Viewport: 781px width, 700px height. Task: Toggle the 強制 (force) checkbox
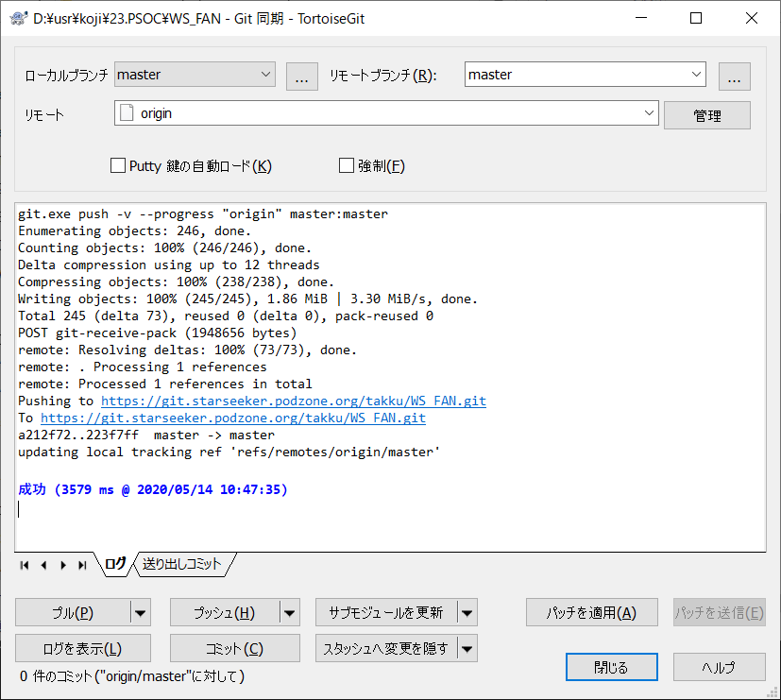click(x=347, y=166)
